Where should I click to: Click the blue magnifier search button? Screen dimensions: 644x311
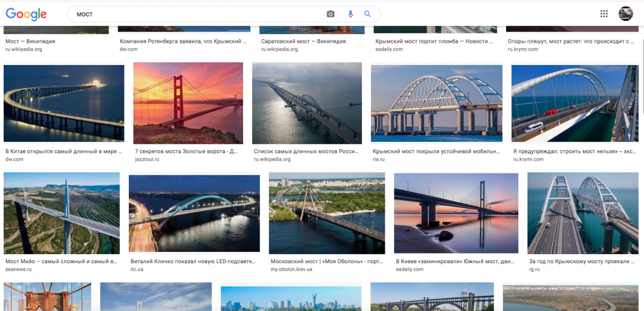[368, 14]
